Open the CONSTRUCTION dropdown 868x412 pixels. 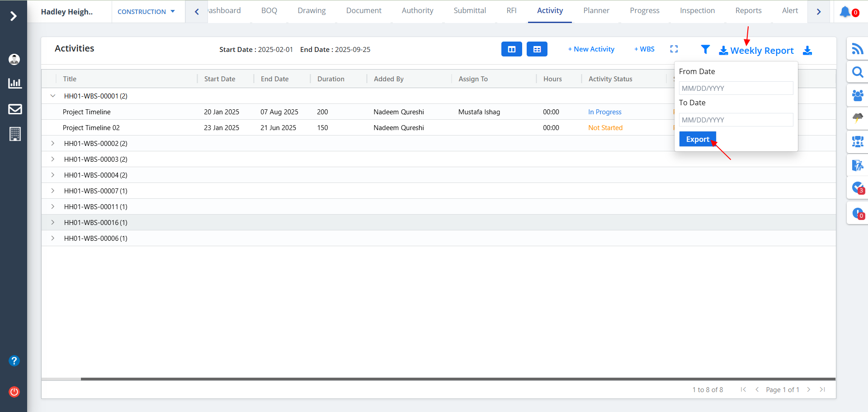146,12
